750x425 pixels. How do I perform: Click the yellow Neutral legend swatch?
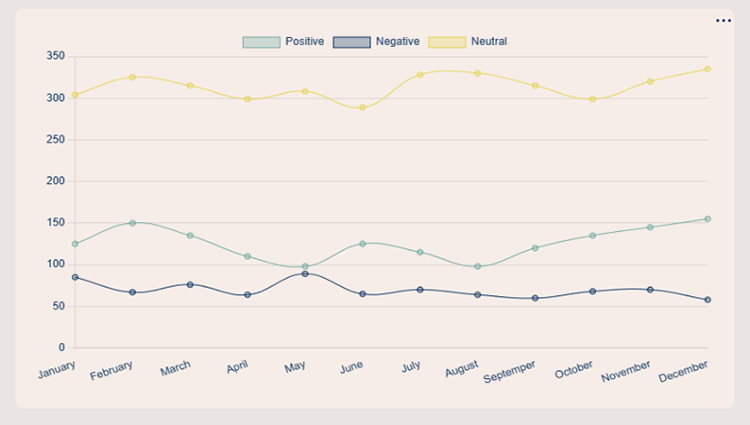pos(447,41)
